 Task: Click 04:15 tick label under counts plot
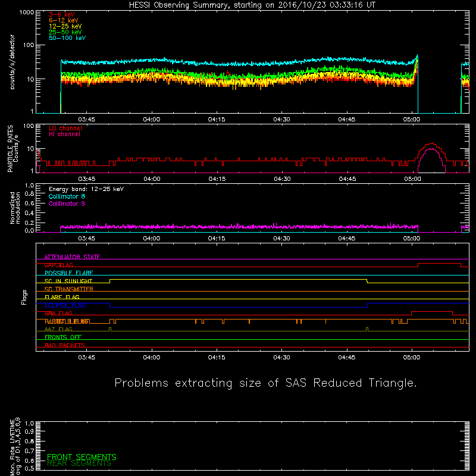(217, 120)
